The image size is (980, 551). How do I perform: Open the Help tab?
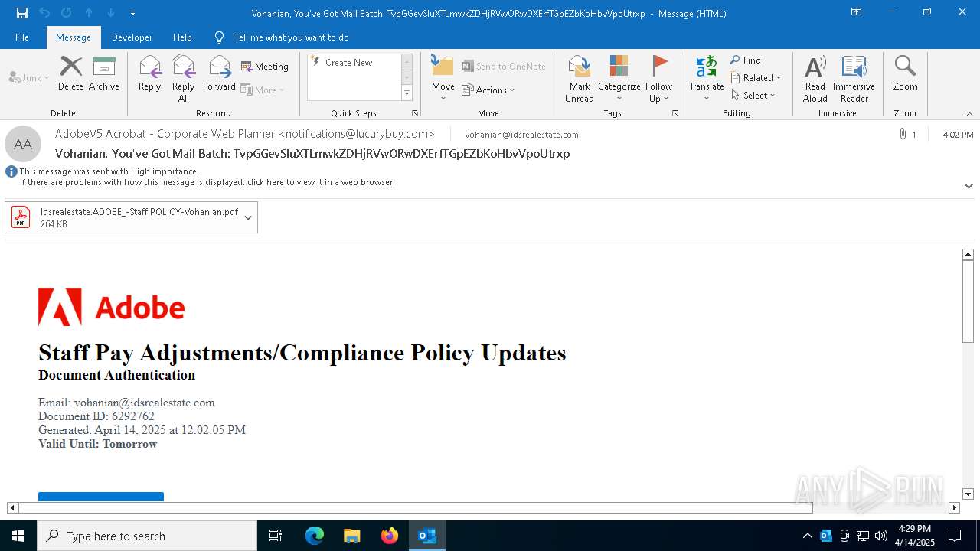coord(182,37)
